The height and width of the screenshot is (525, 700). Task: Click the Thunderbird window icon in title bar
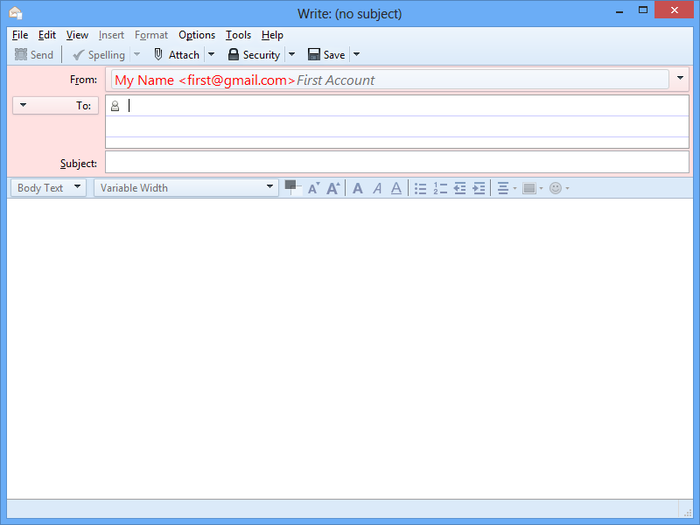point(16,12)
